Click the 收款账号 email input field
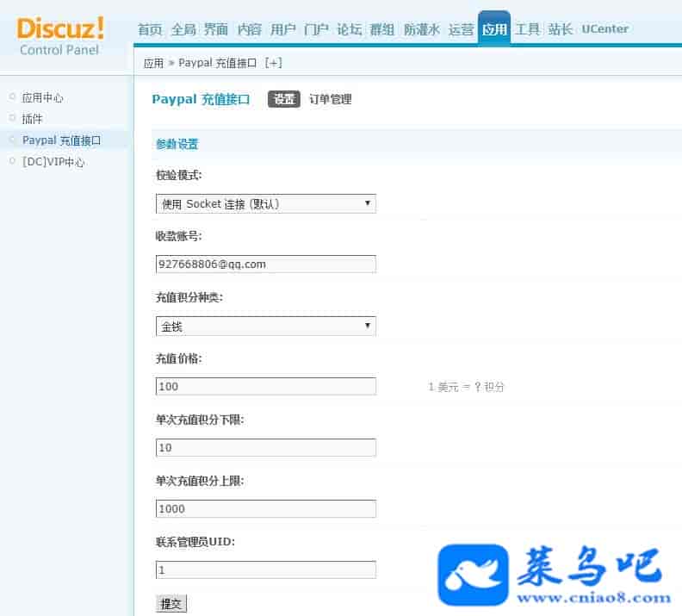The image size is (682, 616). point(266,264)
